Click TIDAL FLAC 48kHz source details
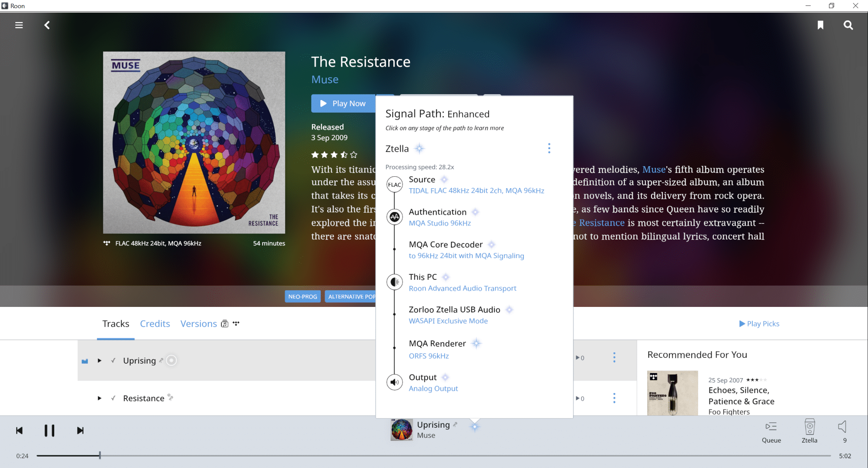The width and height of the screenshot is (868, 468). 476,191
